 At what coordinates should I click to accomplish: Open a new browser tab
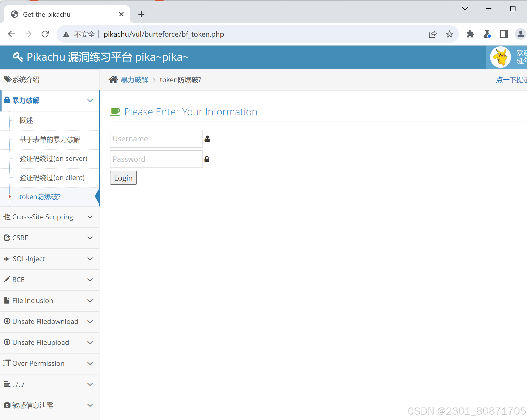click(141, 14)
